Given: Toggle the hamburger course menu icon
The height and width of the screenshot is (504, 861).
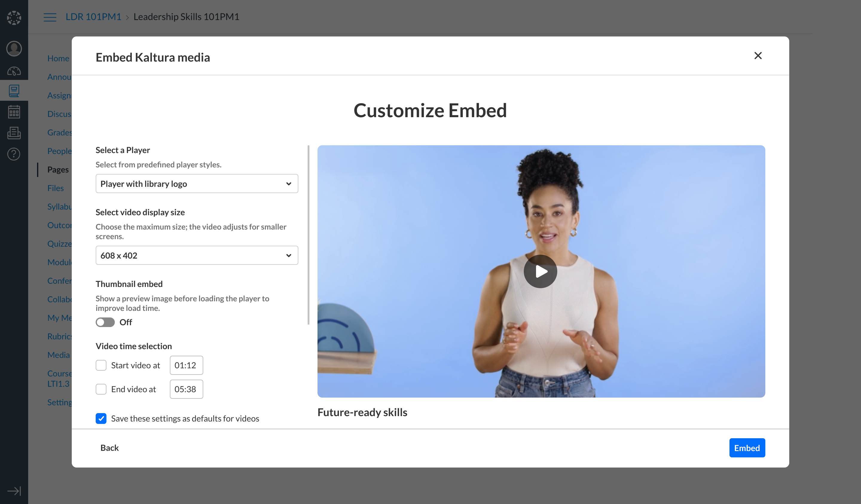Looking at the screenshot, I should point(50,17).
